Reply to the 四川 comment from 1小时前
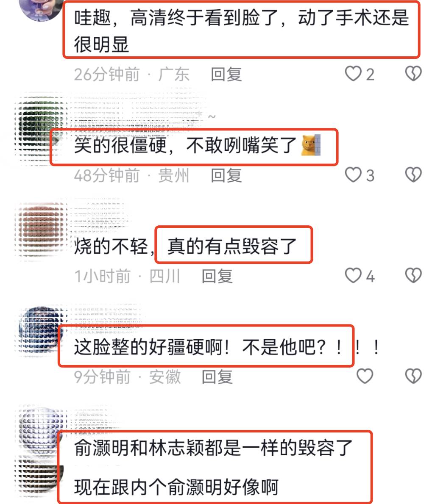Image resolution: width=446 pixels, height=504 pixels. click(217, 276)
